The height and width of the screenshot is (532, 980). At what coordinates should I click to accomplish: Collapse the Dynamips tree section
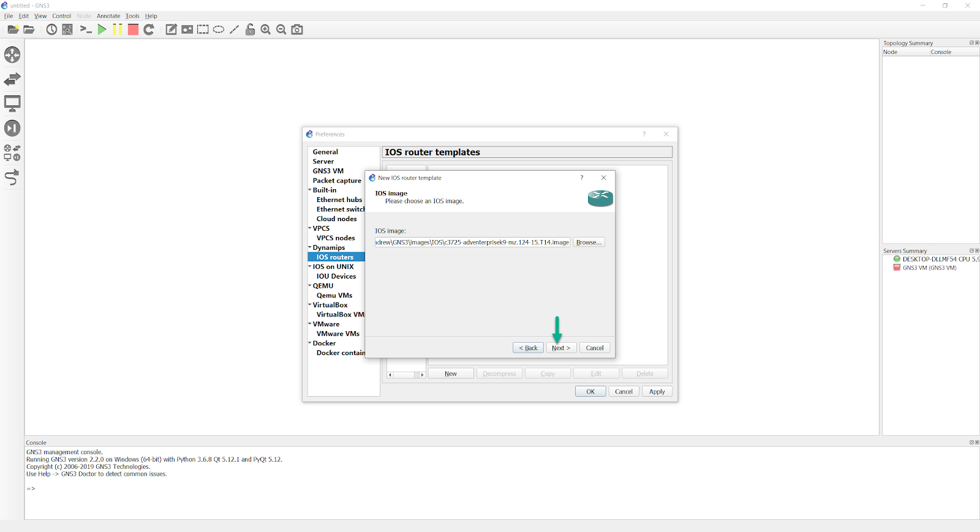point(310,247)
